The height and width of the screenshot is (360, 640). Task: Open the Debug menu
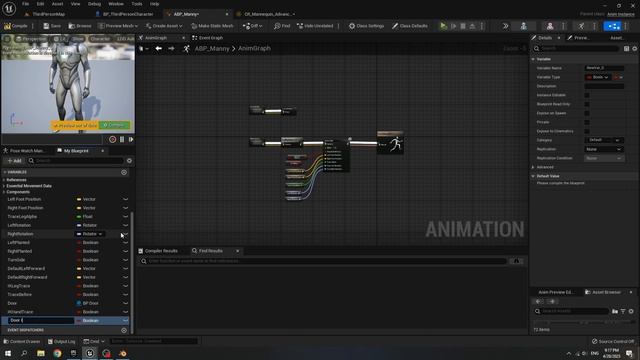tap(94, 4)
